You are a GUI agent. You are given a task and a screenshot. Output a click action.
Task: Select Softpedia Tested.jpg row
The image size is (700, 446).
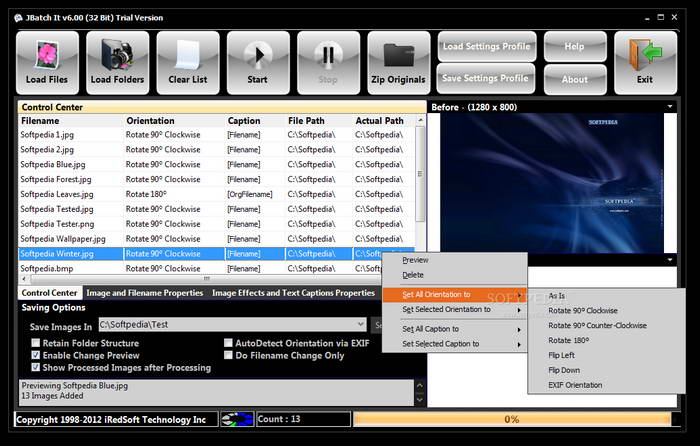point(217,209)
